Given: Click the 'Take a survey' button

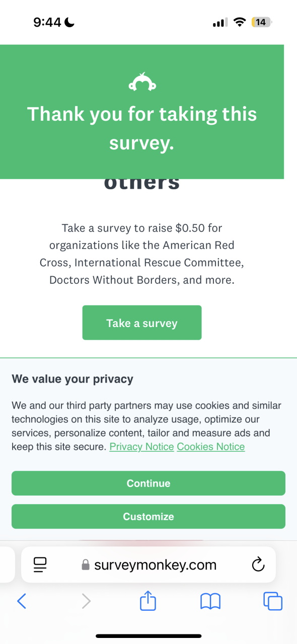Looking at the screenshot, I should coord(142,323).
